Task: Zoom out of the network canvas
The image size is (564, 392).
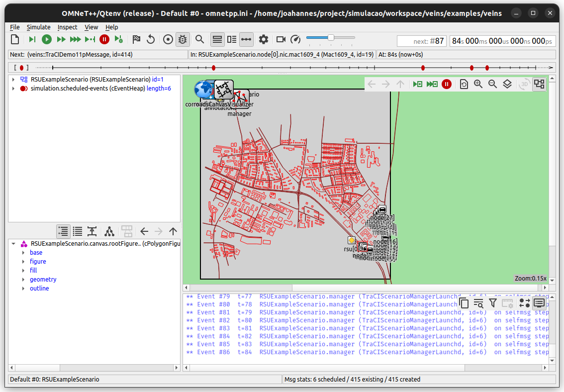Action: [493, 84]
